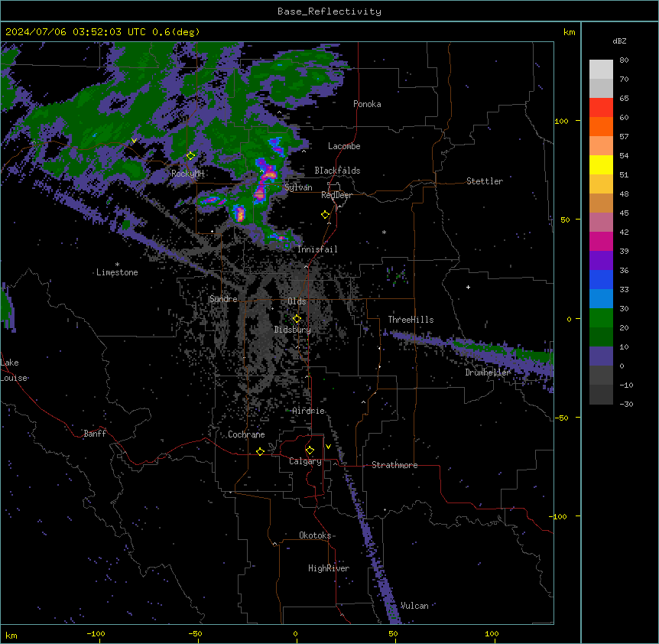
Task: Click the Vulcan town label
Action: (414, 606)
